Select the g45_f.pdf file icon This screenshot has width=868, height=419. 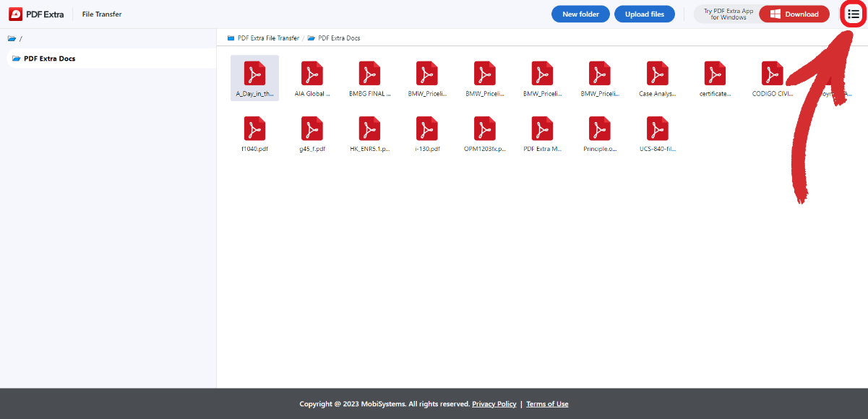[x=311, y=129]
